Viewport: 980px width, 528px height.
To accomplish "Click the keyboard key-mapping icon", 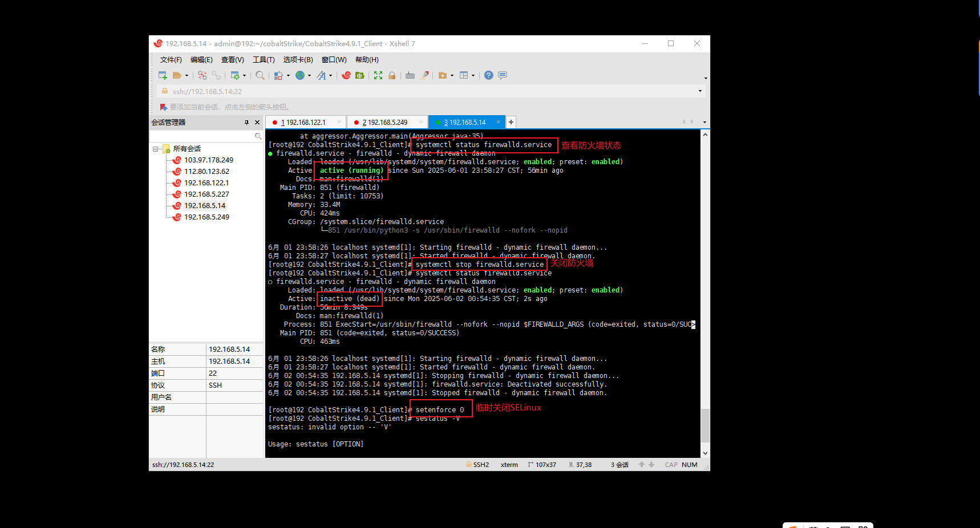I will pyautogui.click(x=410, y=75).
